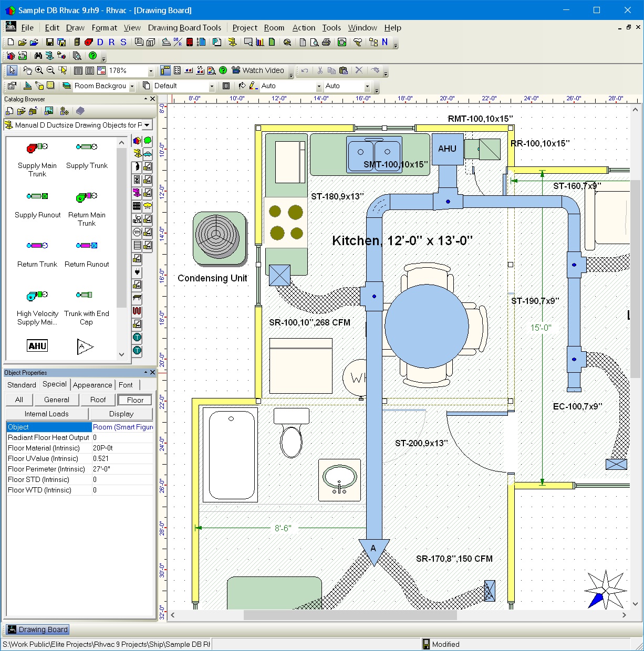Click the New file icon
The image size is (644, 651).
(11, 43)
